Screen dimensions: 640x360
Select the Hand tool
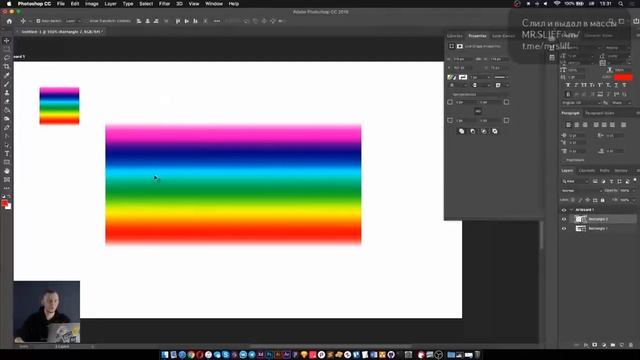tap(7, 171)
